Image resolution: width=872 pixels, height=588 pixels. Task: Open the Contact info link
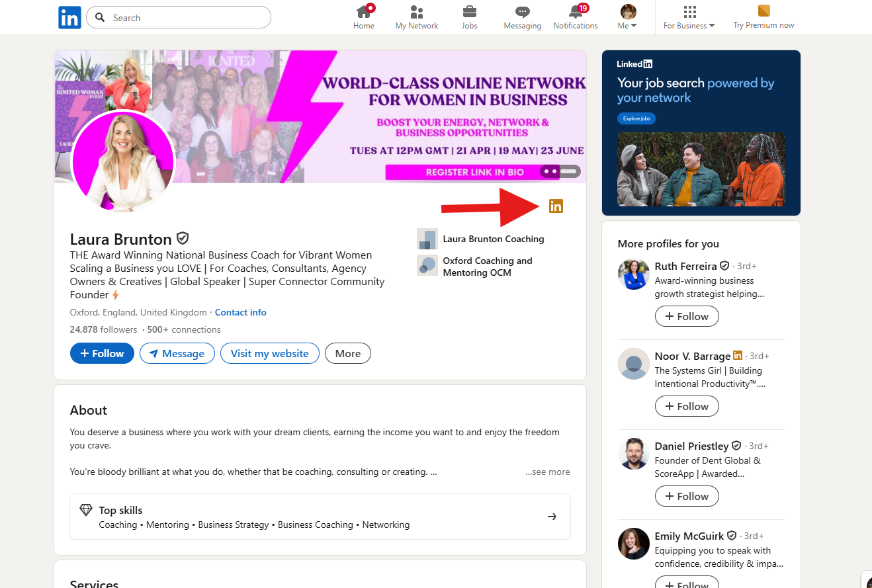click(241, 312)
